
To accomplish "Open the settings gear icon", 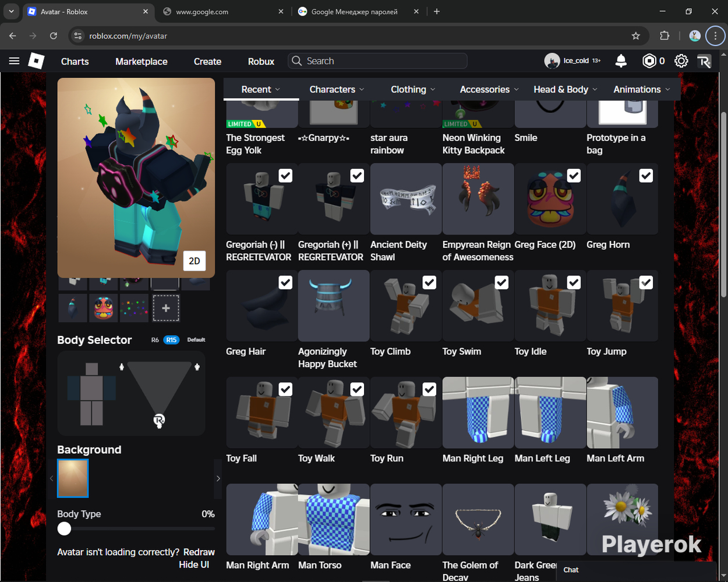I will coord(681,61).
